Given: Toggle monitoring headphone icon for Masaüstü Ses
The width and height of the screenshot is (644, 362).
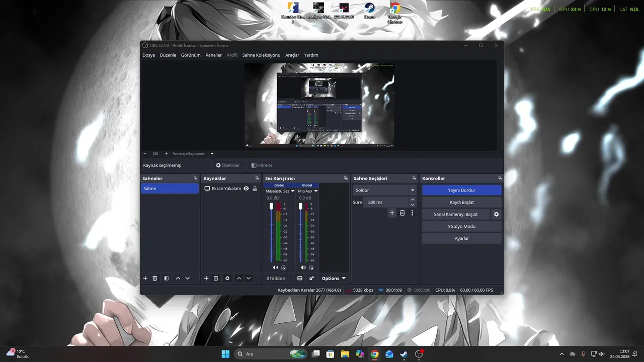Looking at the screenshot, I should [x=284, y=267].
